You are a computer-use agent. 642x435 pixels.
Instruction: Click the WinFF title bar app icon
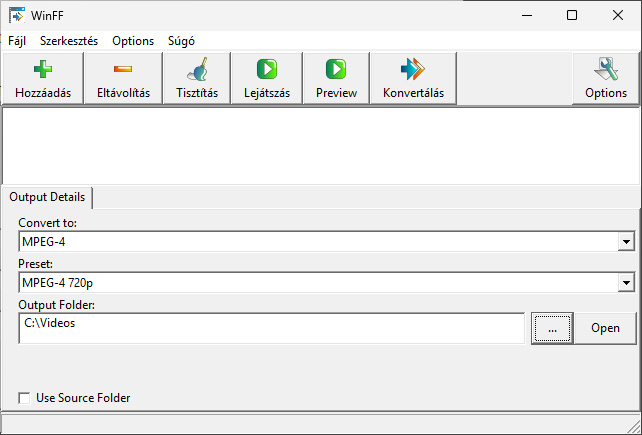pos(17,15)
